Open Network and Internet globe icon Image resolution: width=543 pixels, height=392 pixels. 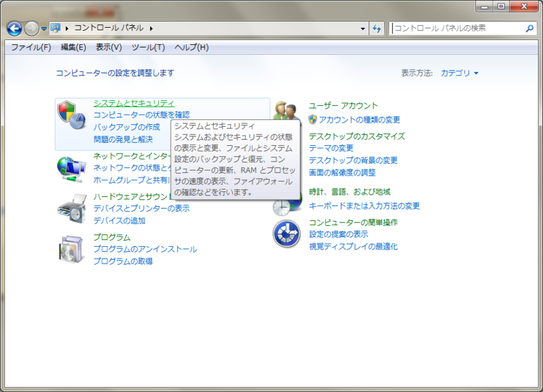[71, 169]
